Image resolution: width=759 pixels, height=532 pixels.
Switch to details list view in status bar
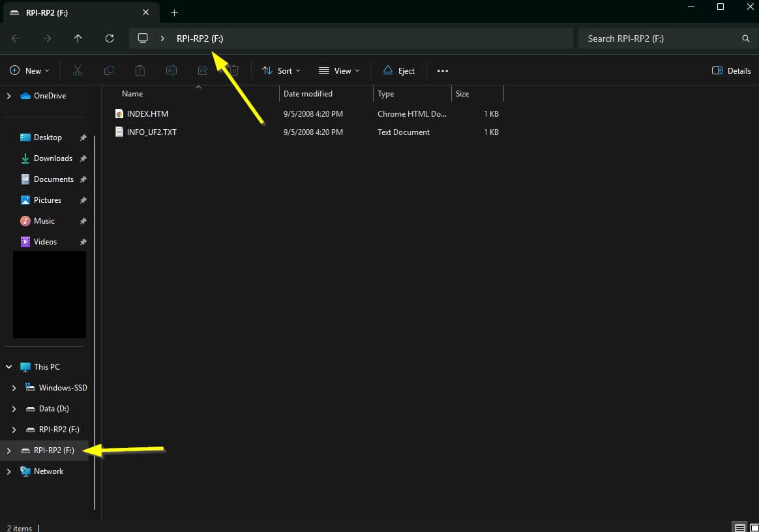739,527
